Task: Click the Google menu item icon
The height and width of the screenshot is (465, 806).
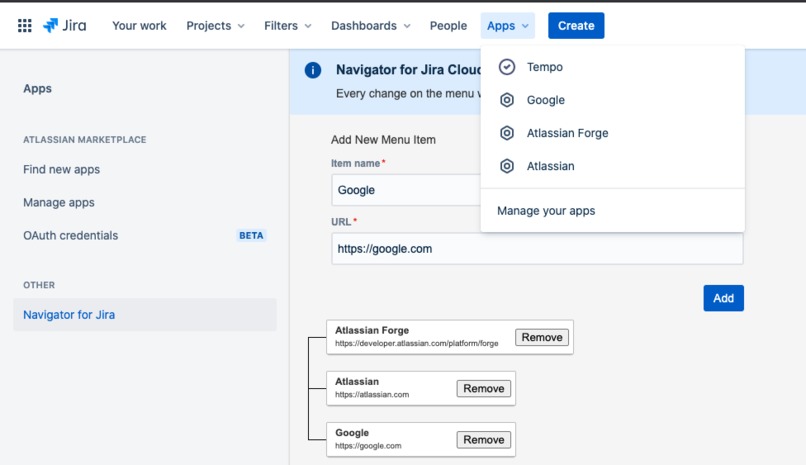Action: [x=507, y=100]
